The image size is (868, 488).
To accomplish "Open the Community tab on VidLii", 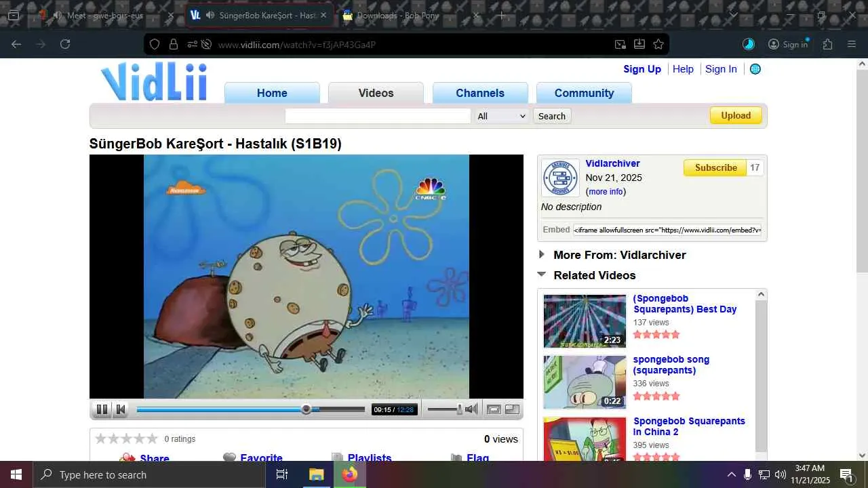I will tap(584, 94).
